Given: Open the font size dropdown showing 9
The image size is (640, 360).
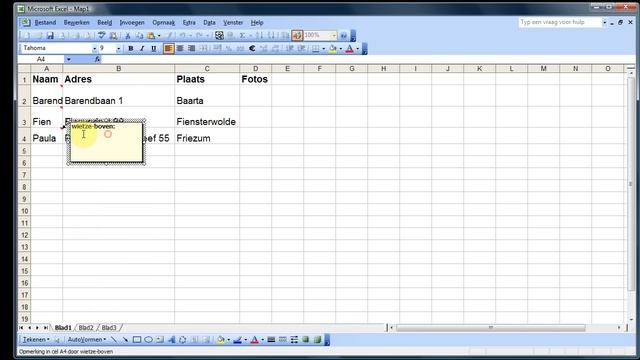Looking at the screenshot, I should 118,49.
